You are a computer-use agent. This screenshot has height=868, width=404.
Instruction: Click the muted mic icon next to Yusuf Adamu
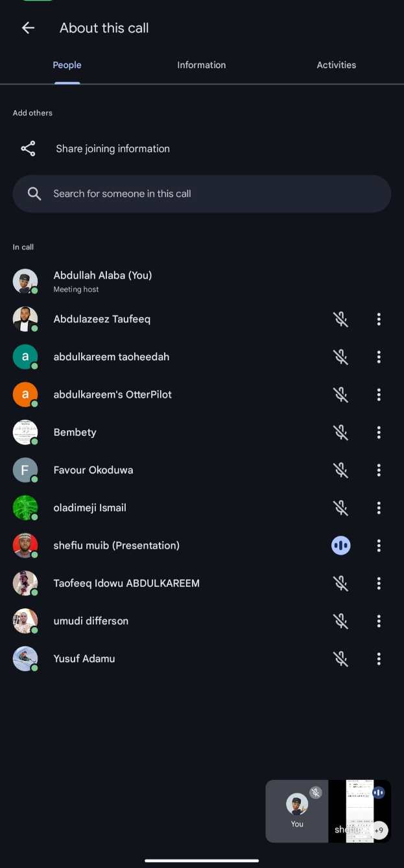coord(341,658)
